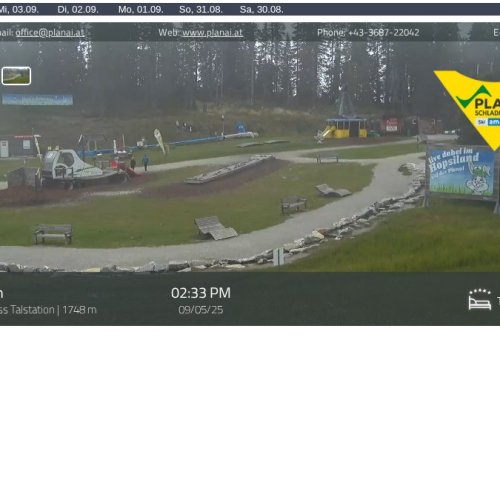The image size is (500, 500).
Task: Click the 09/05/25 date text
Action: click(x=201, y=310)
